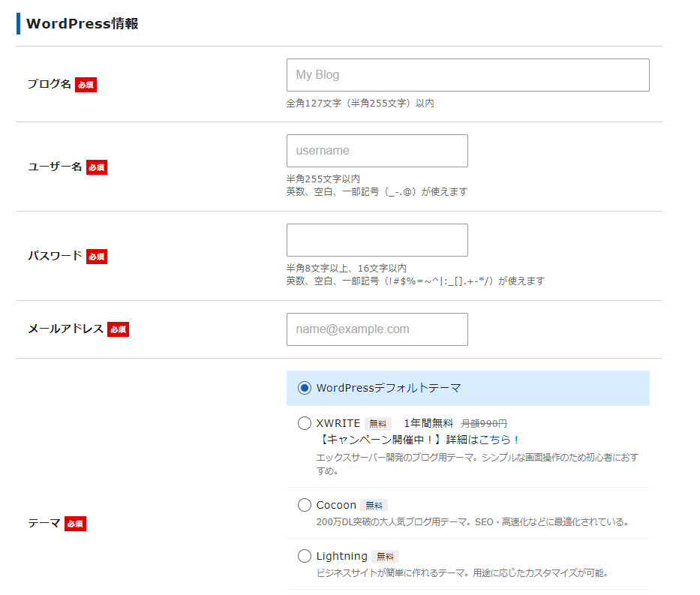
Task: Click the 無料 tag next to Cocoon
Action: pos(374,505)
